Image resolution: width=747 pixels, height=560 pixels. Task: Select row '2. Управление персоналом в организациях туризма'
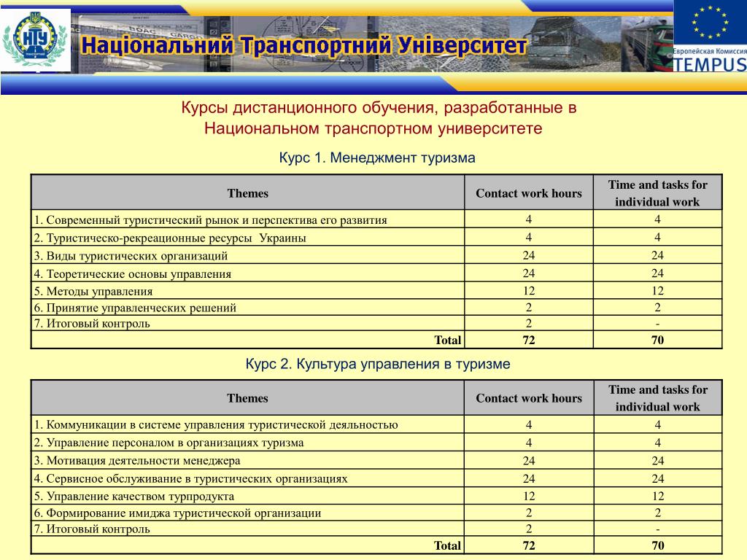pyautogui.click(x=376, y=443)
